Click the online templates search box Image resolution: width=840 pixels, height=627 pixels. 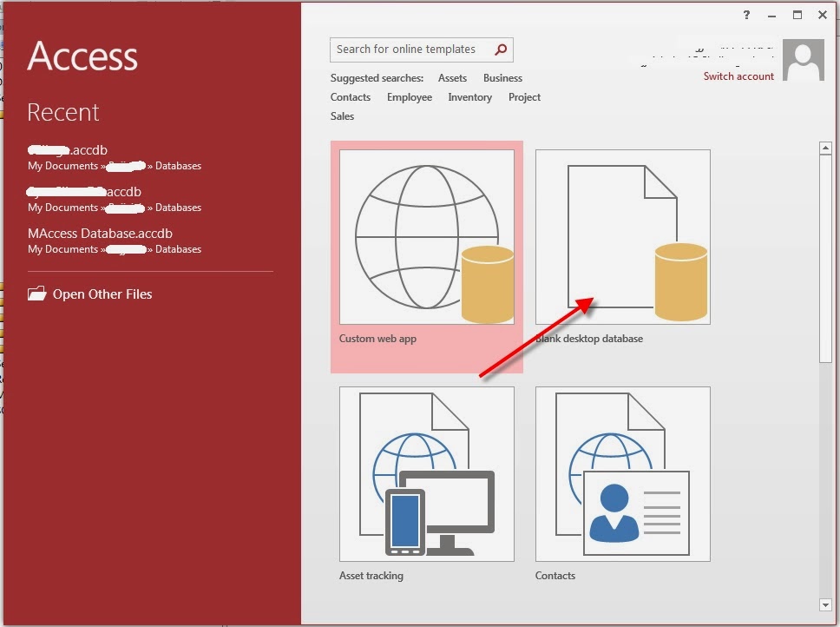408,49
